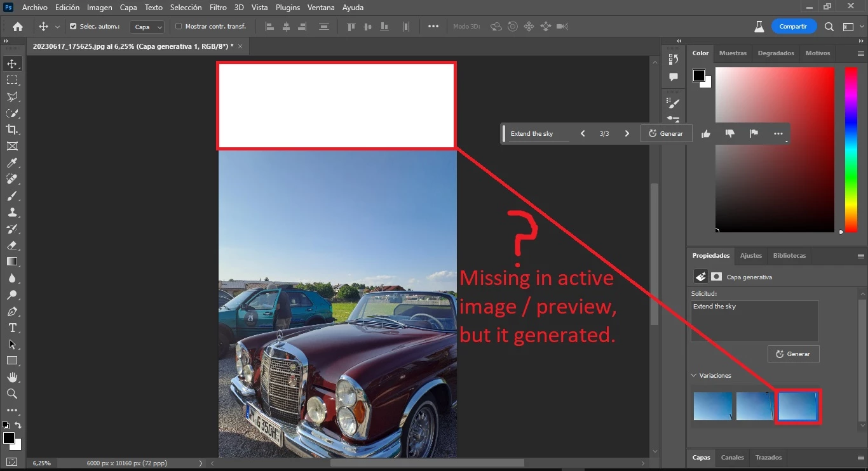Switch to the Ajustes tab

point(750,256)
